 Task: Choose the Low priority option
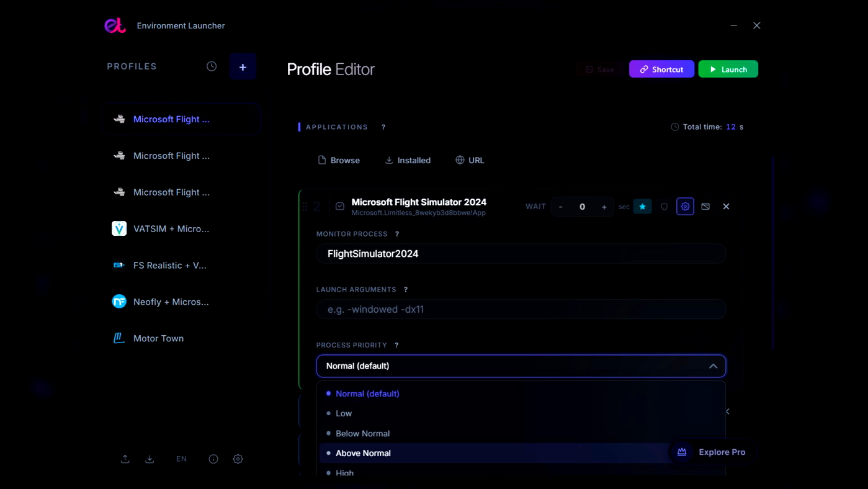point(521,413)
